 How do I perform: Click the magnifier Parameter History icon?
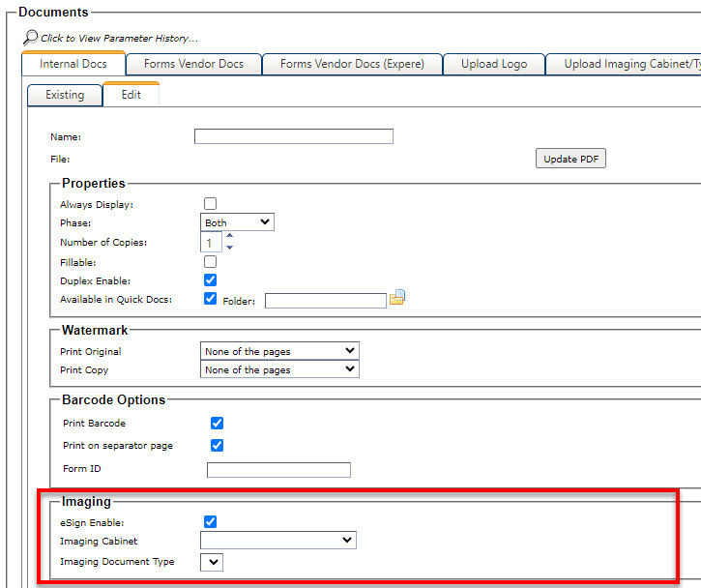pyautogui.click(x=30, y=38)
